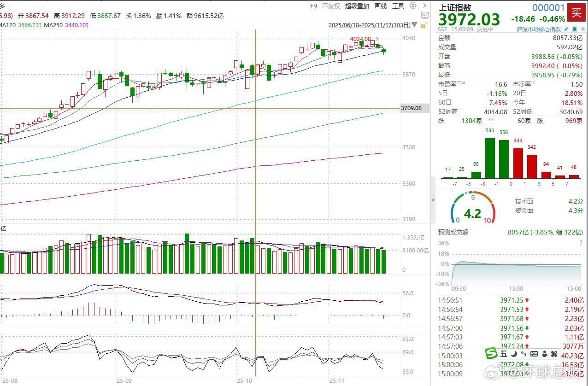Click the 资金面 4.3分 row
Screen dimensions: 588x386
549,211
